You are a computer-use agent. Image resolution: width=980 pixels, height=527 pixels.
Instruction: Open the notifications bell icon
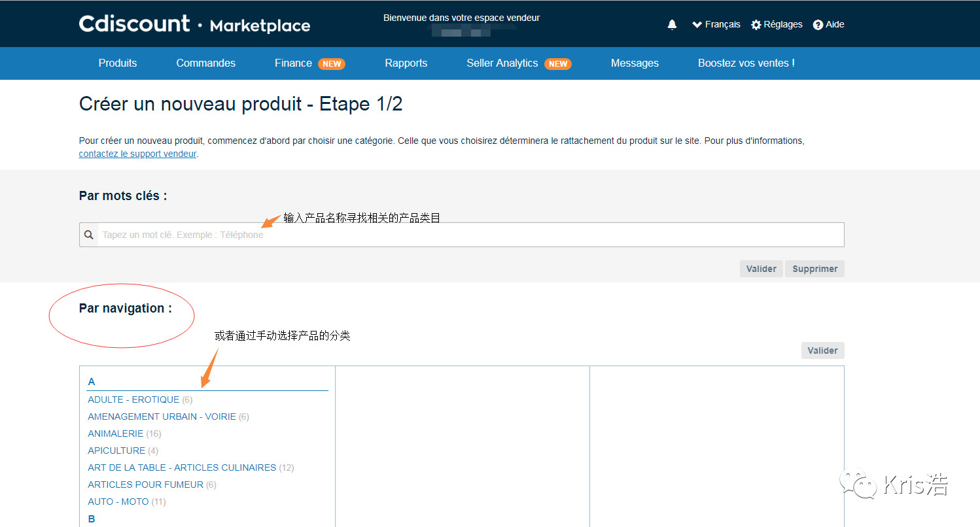click(672, 25)
